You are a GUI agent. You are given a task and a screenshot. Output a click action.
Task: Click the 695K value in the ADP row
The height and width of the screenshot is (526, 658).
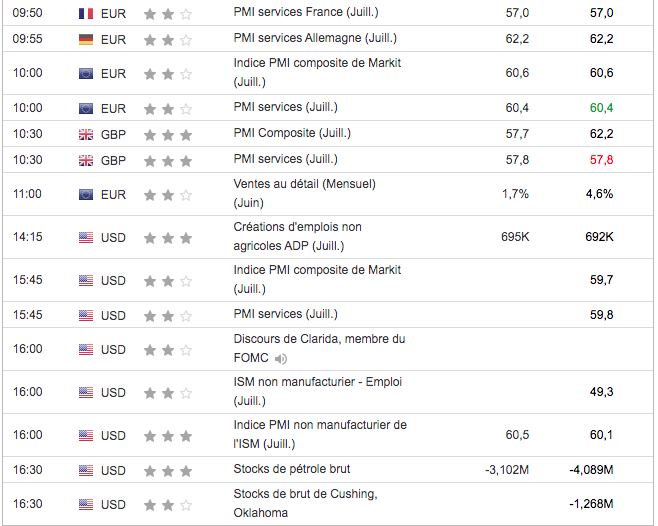pyautogui.click(x=515, y=236)
